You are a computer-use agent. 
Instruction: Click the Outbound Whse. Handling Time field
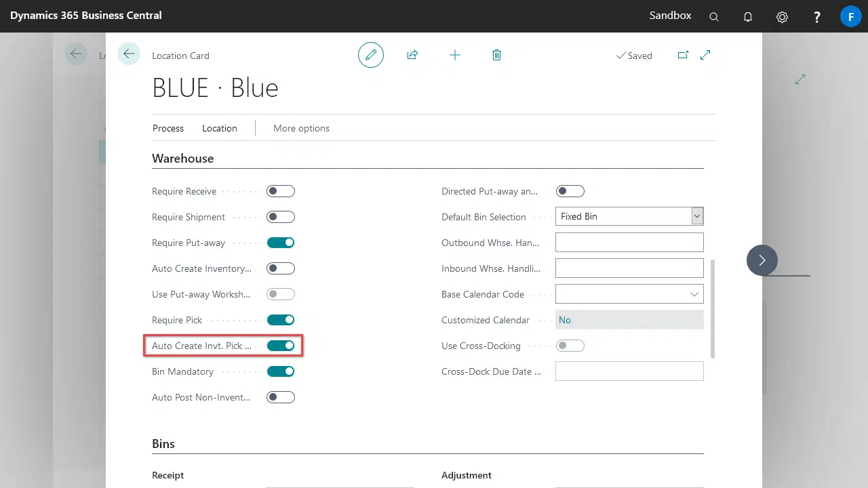(x=629, y=242)
